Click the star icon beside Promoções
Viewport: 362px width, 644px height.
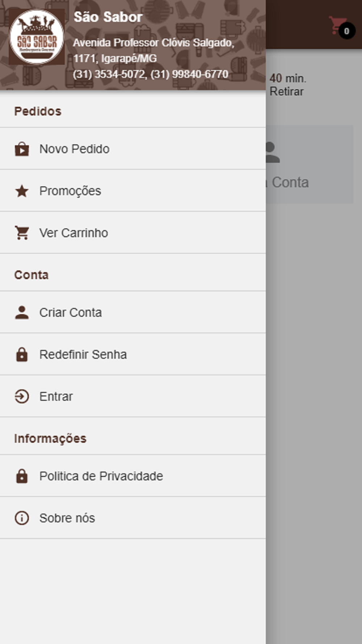[22, 191]
